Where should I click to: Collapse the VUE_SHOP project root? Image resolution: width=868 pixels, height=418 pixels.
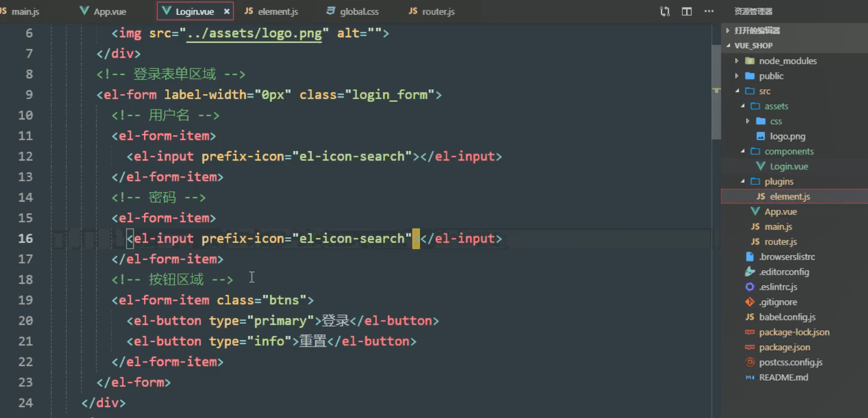(728, 45)
